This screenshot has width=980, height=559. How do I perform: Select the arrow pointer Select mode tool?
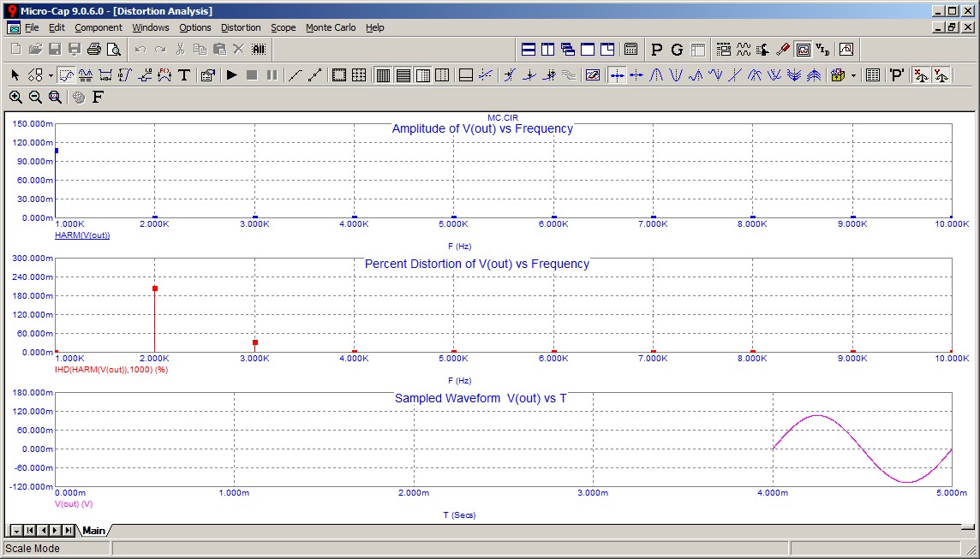15,75
